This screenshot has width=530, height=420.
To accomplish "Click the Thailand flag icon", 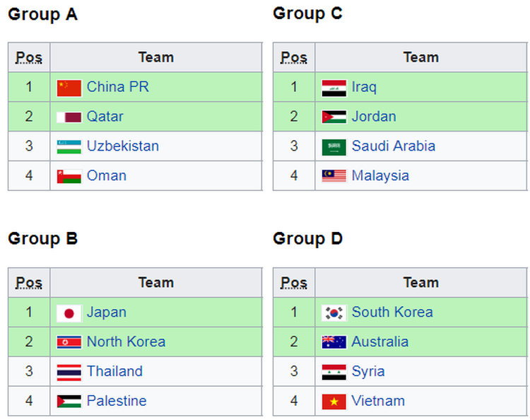I will pyautogui.click(x=69, y=372).
